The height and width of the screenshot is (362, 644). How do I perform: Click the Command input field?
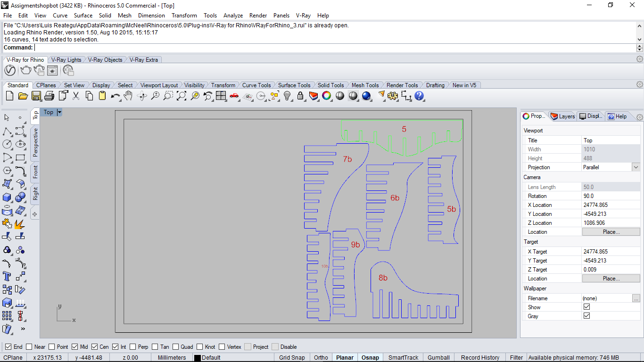click(x=335, y=48)
